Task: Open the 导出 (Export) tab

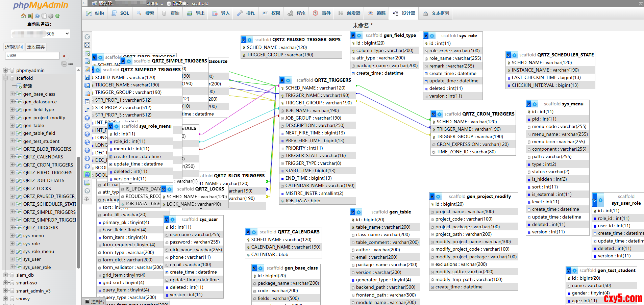Action: 196,13
